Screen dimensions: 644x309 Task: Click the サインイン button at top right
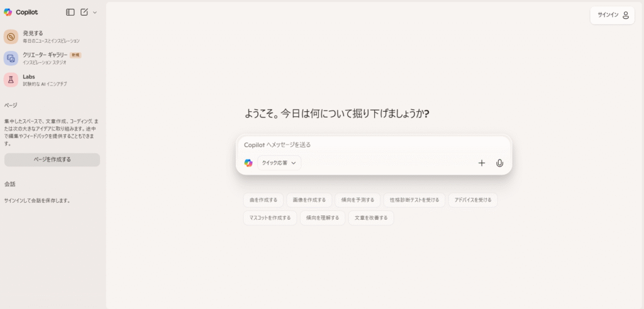click(x=612, y=15)
